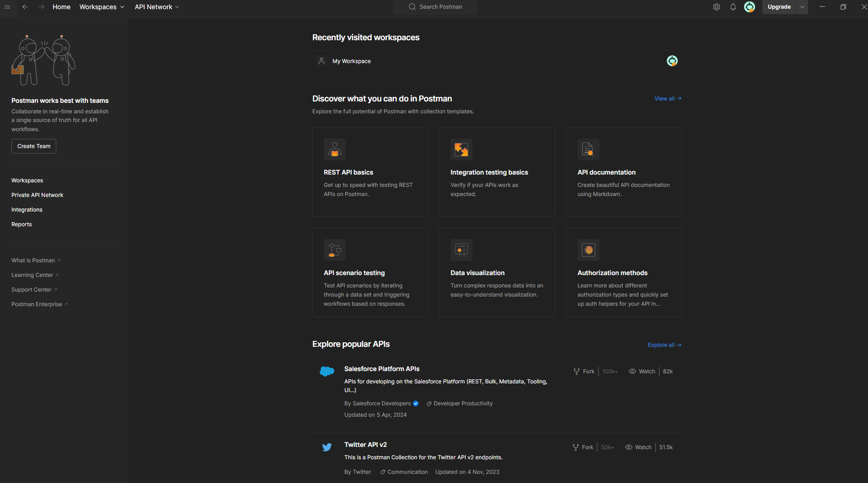The width and height of the screenshot is (868, 483).
Task: Open Workspaces in the left sidebar
Action: coord(27,180)
